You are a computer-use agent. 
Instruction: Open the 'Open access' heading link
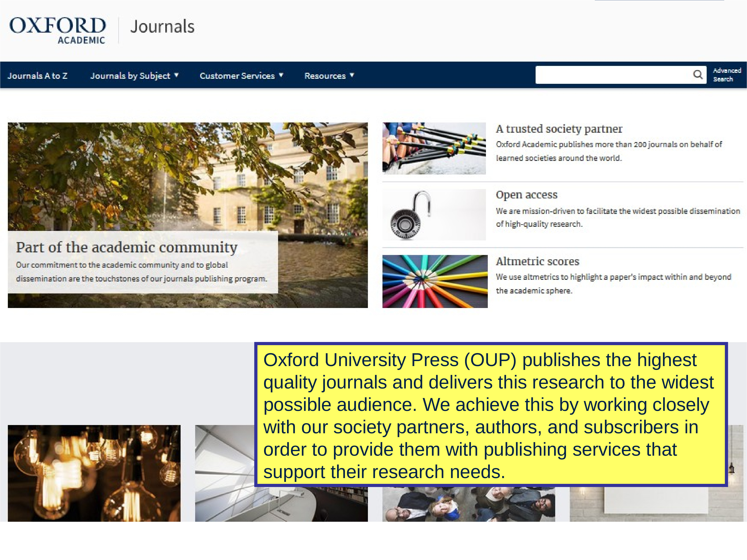[x=526, y=195]
